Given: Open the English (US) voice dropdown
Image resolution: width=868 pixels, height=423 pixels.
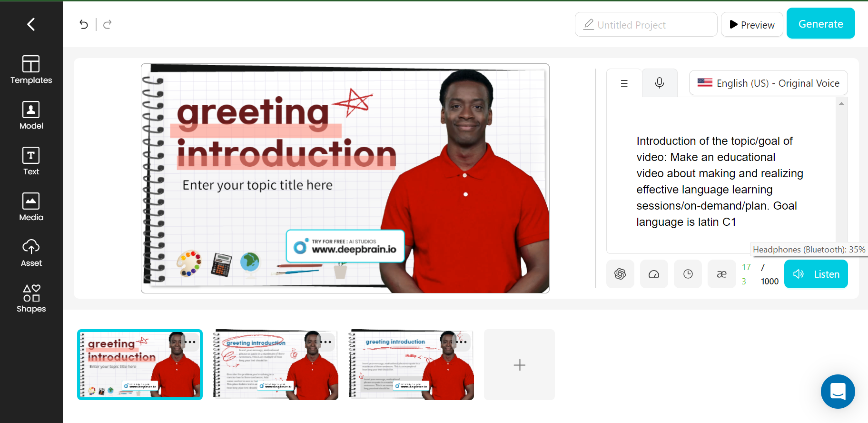Looking at the screenshot, I should (x=769, y=83).
